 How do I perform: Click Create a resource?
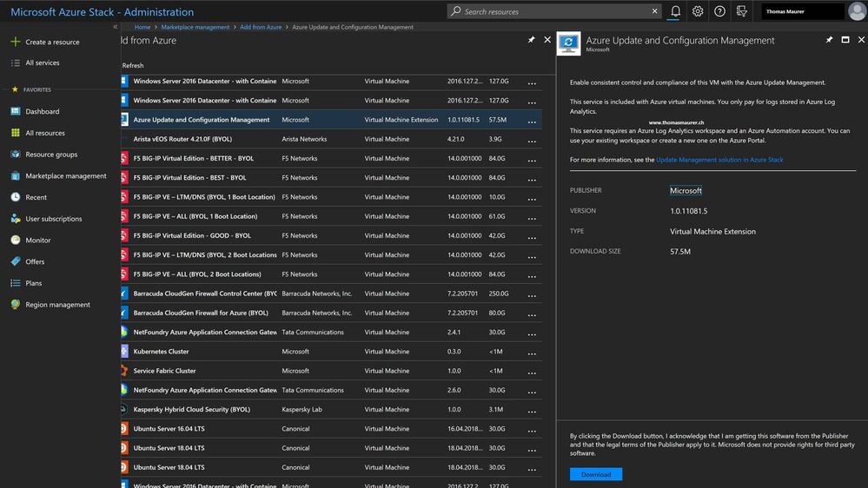(x=52, y=42)
